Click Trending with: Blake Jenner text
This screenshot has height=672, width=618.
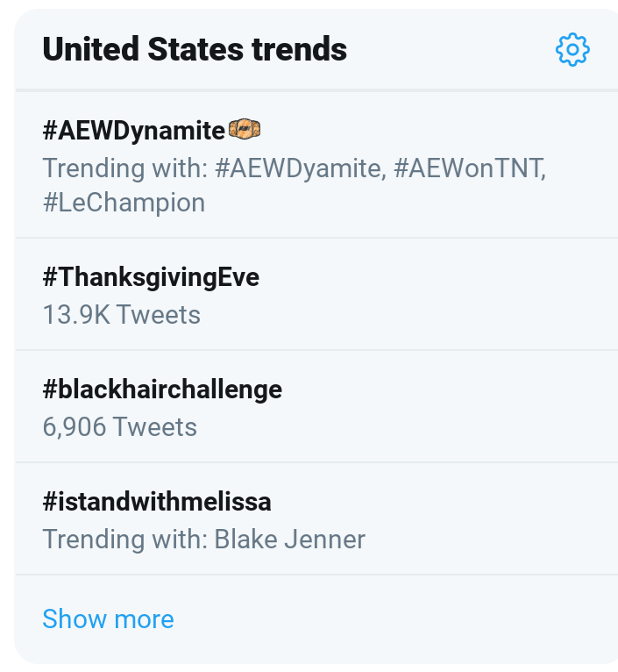(204, 540)
